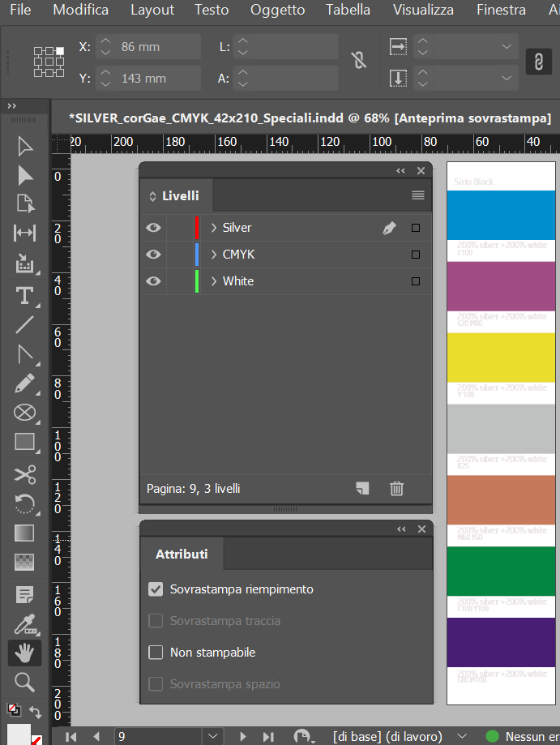Select the Pen tool

tap(24, 354)
